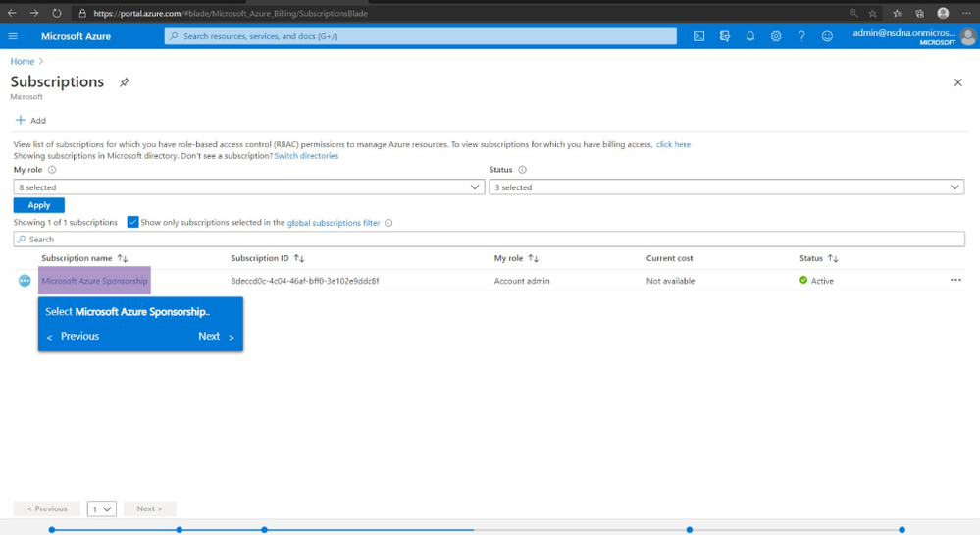Click the Subscription ID value cell

pos(305,281)
